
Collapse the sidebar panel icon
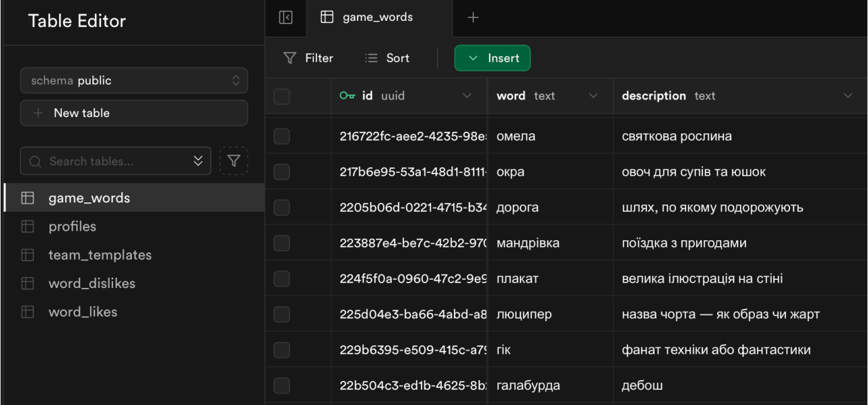tap(286, 18)
